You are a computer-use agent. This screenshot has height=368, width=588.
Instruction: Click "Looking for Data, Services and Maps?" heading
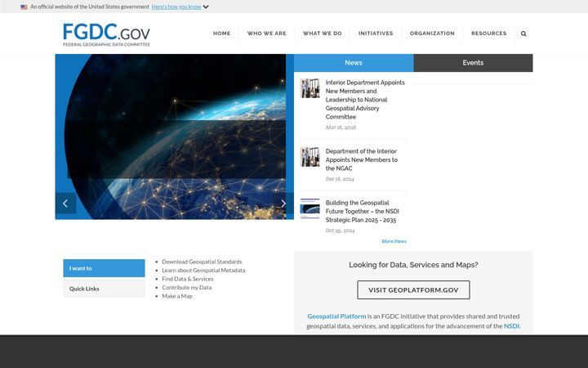[x=413, y=265]
